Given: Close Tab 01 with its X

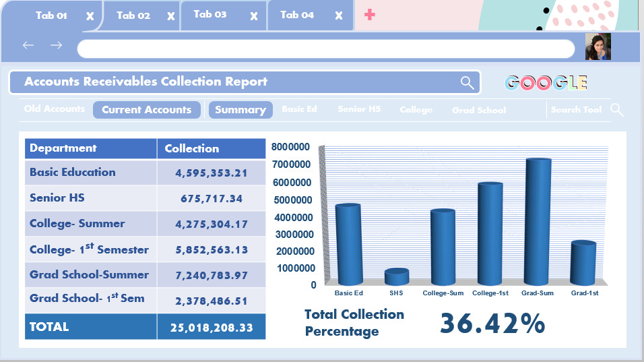Looking at the screenshot, I should (x=90, y=16).
